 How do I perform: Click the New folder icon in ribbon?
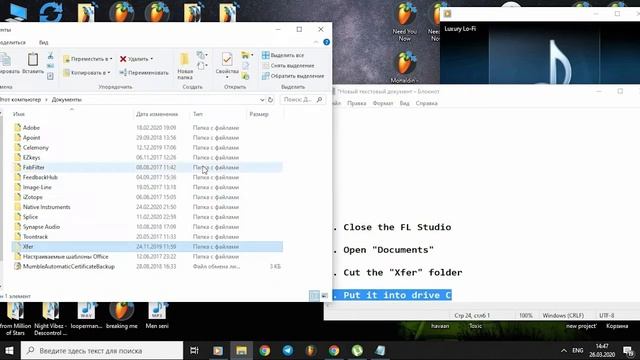(x=185, y=60)
